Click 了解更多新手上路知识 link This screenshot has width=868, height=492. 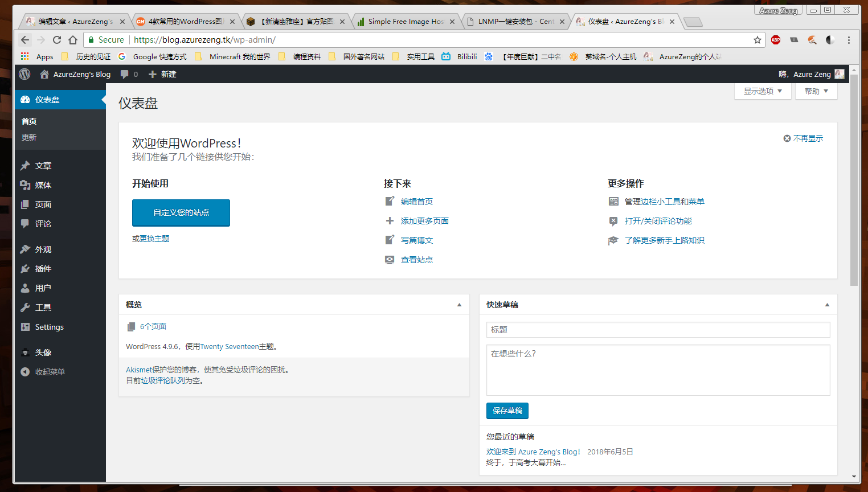click(665, 240)
